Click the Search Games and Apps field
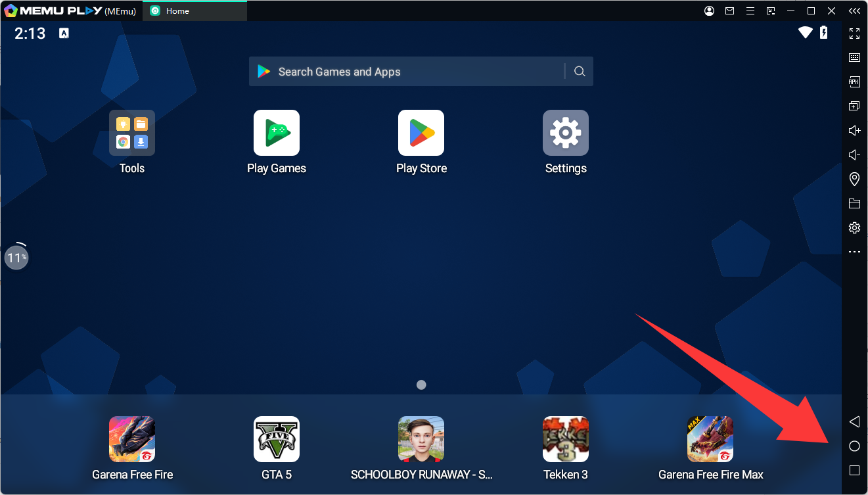The height and width of the screenshot is (495, 868). tap(407, 72)
